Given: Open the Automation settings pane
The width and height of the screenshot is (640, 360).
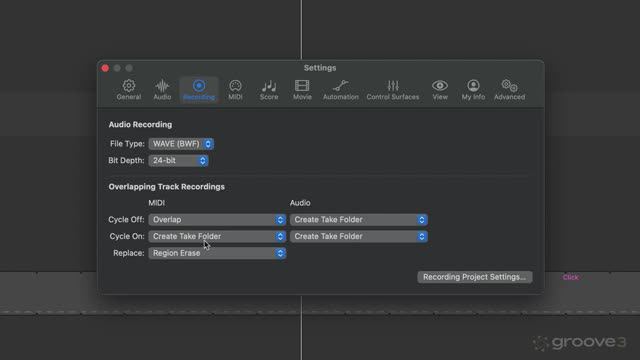Looking at the screenshot, I should [340, 90].
